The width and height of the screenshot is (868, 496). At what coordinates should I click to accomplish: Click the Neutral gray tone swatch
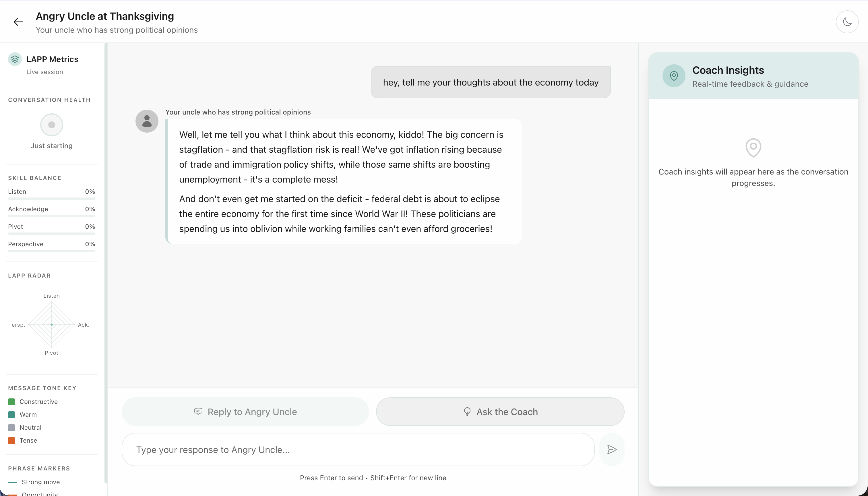11,428
